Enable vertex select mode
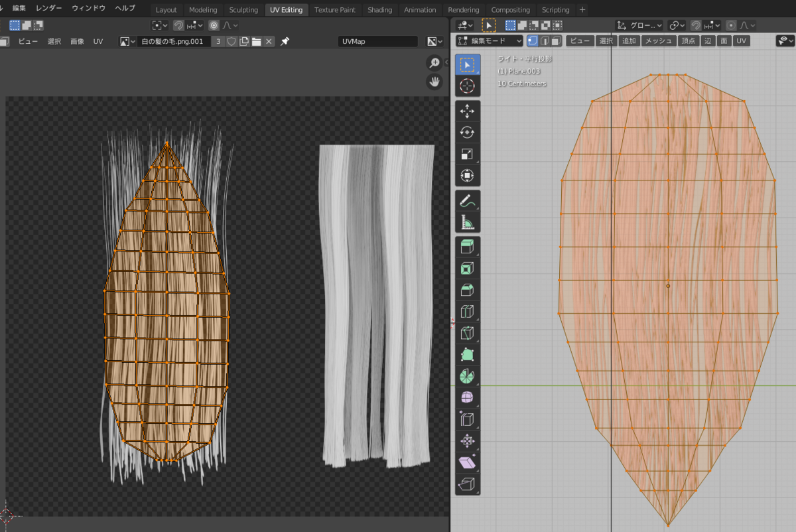Viewport: 796px width, 532px height. click(533, 41)
